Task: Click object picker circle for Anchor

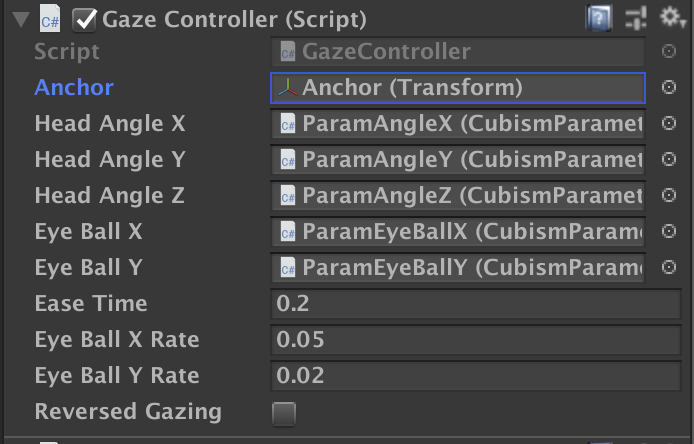Action: [669, 88]
